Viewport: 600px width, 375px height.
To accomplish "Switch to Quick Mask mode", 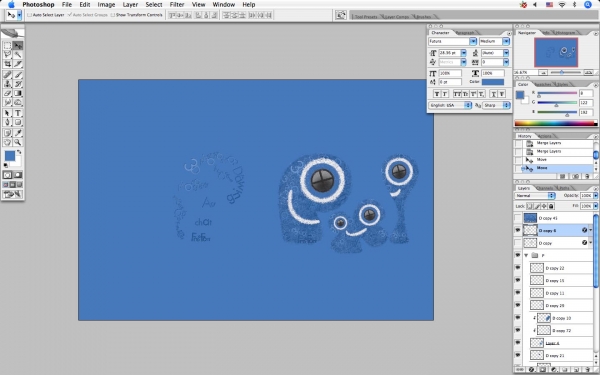I will tap(18, 175).
